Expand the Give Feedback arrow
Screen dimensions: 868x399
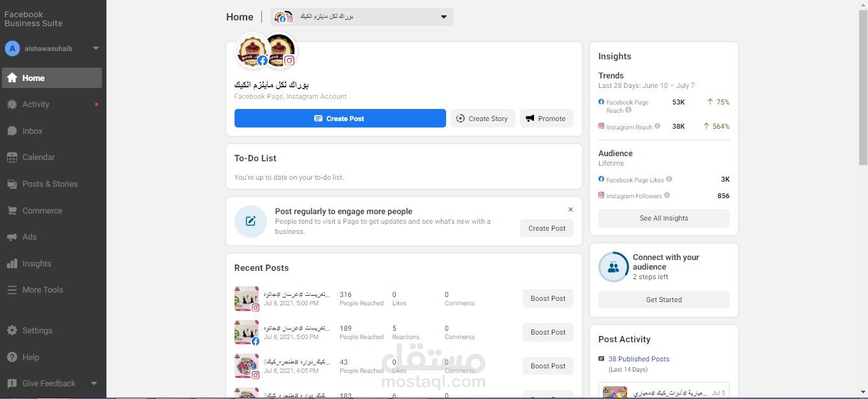[94, 384]
